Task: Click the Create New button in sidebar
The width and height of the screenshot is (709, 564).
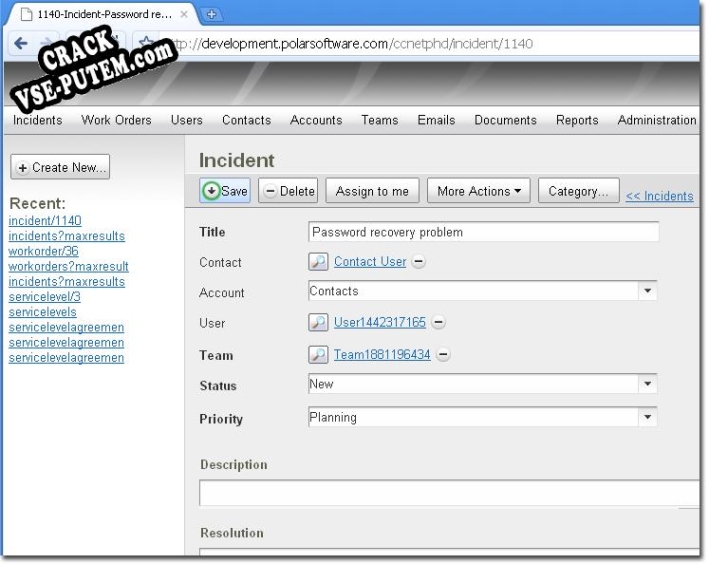Action: [60, 167]
